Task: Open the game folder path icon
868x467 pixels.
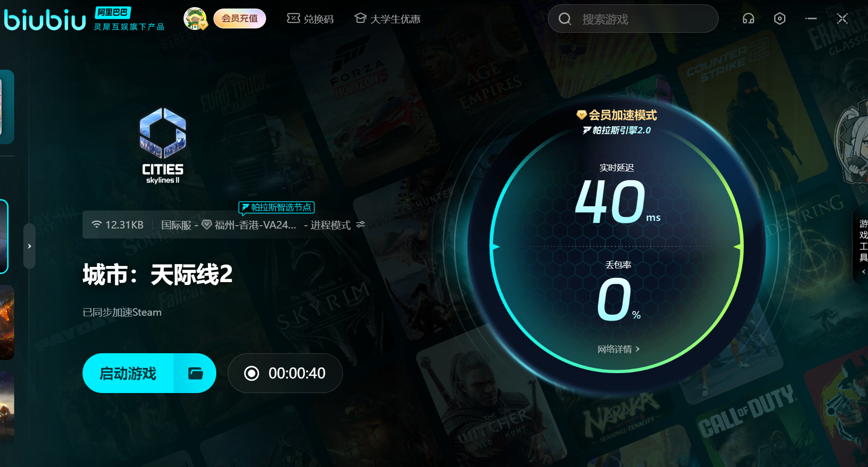Action: coord(195,373)
